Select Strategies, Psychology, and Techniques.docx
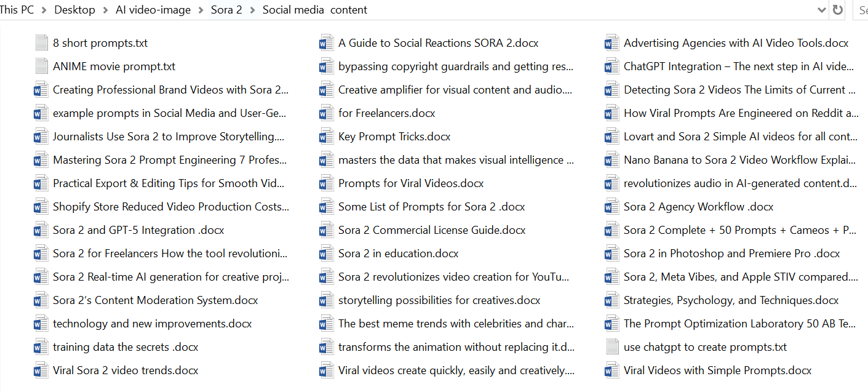 [x=731, y=300]
